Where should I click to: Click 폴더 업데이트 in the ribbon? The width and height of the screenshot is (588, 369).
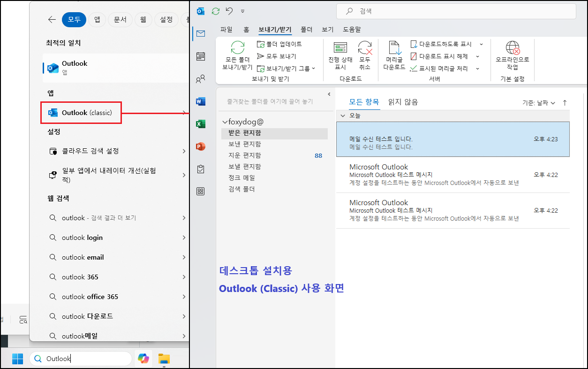[x=279, y=44]
